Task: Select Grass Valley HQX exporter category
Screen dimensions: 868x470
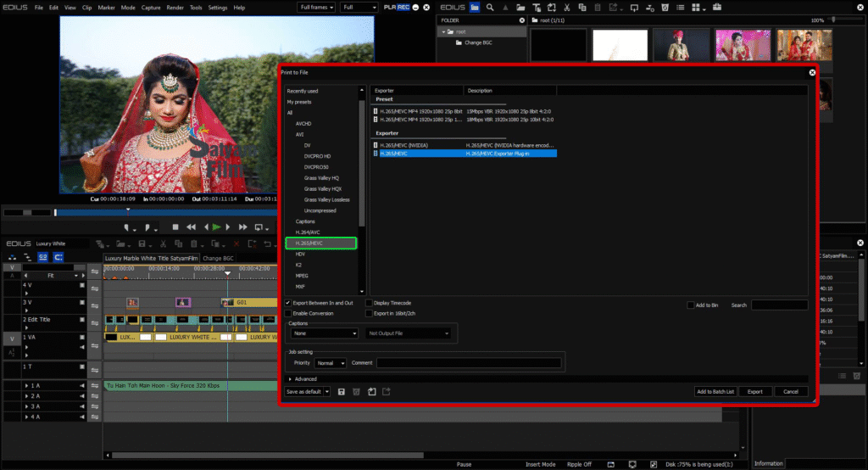Action: pos(323,189)
